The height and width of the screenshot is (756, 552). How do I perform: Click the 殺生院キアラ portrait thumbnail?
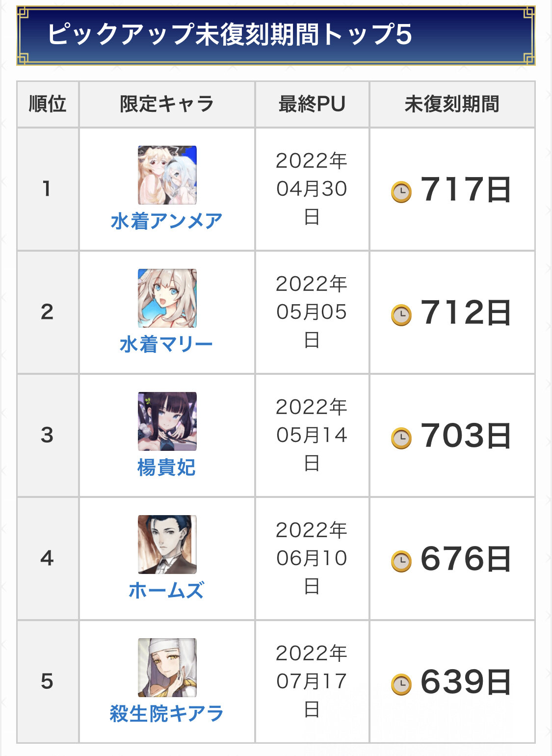pyautogui.click(x=167, y=668)
